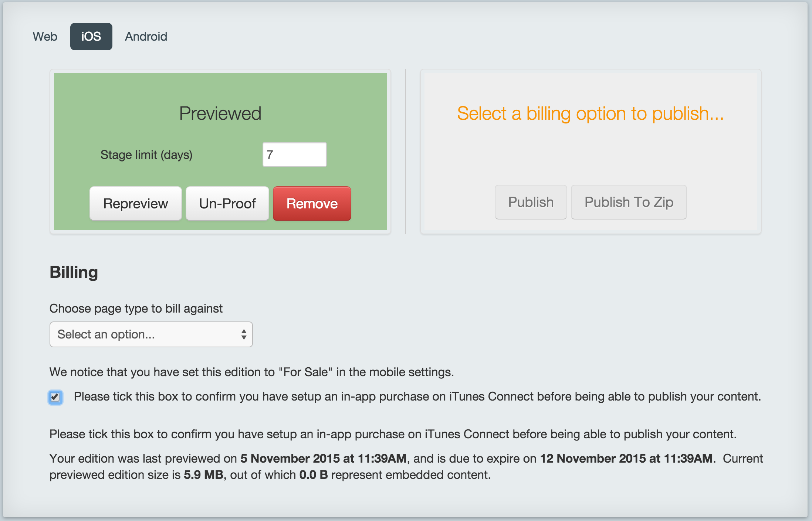This screenshot has height=521, width=812.
Task: Click the 'Billing' section heading
Action: 74,272
